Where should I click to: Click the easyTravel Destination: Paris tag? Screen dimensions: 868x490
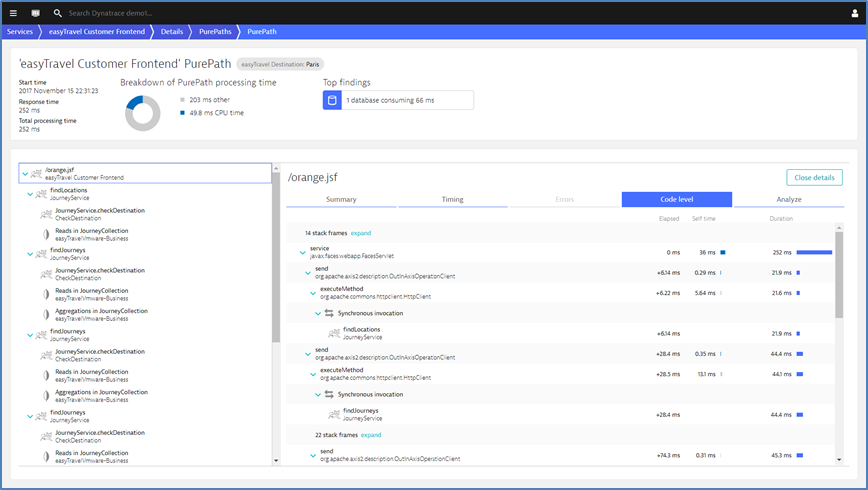pyautogui.click(x=280, y=64)
